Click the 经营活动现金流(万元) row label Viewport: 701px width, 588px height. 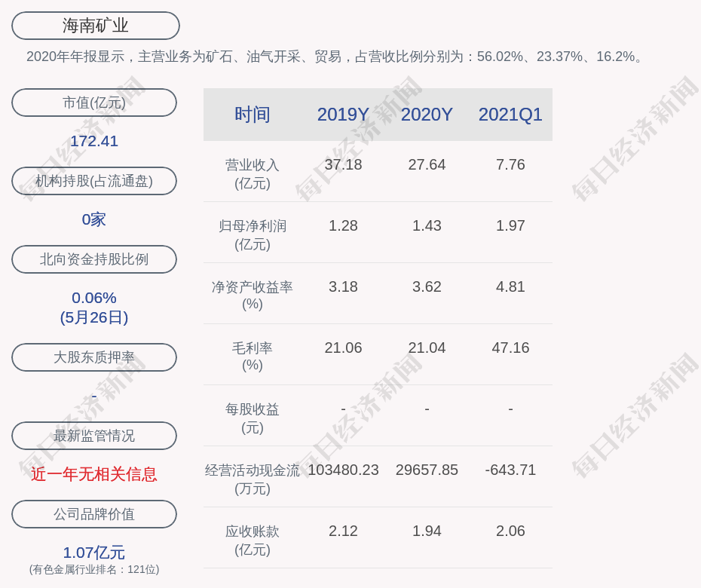pyautogui.click(x=253, y=479)
